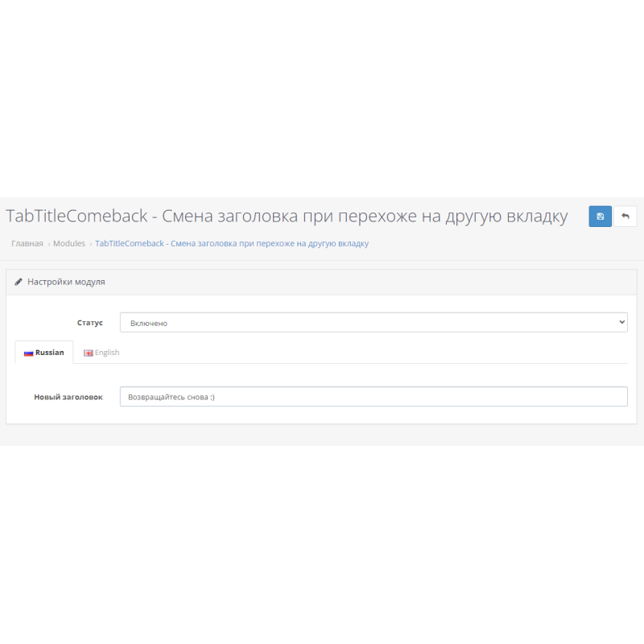This screenshot has width=644, height=644.
Task: Save settings using the floppy disk icon
Action: coord(600,216)
